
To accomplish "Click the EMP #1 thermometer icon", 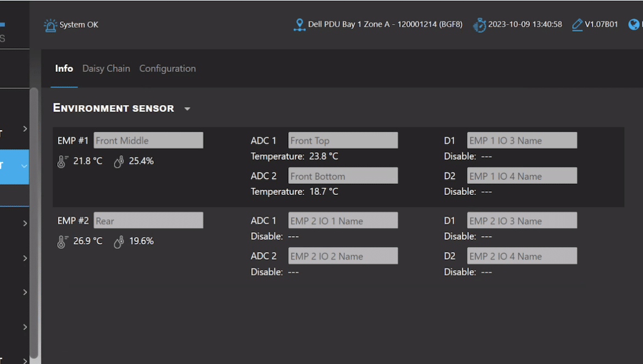I will click(x=62, y=161).
